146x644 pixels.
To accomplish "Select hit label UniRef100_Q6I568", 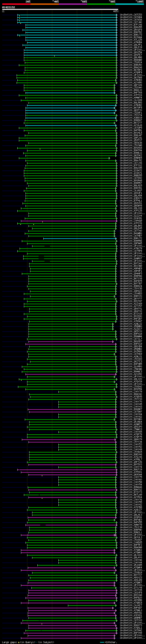I will click(131, 77).
